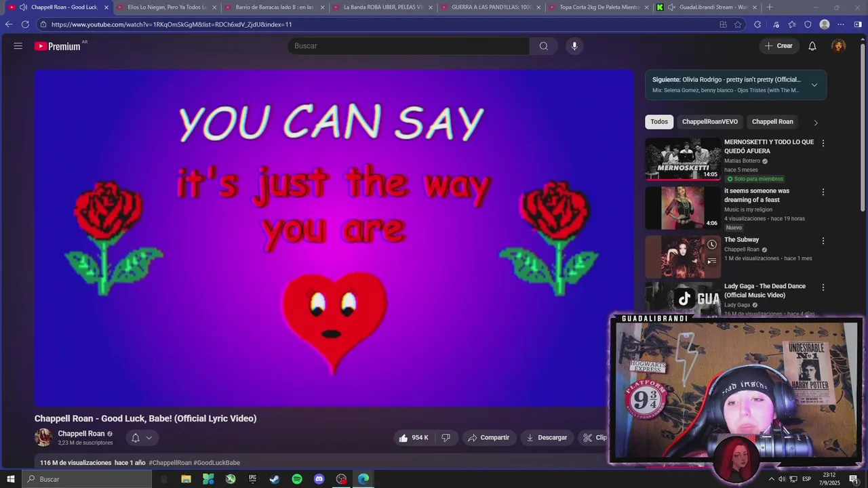Image resolution: width=868 pixels, height=488 pixels.
Task: Open the Chappell Roan channel name link
Action: 81,434
